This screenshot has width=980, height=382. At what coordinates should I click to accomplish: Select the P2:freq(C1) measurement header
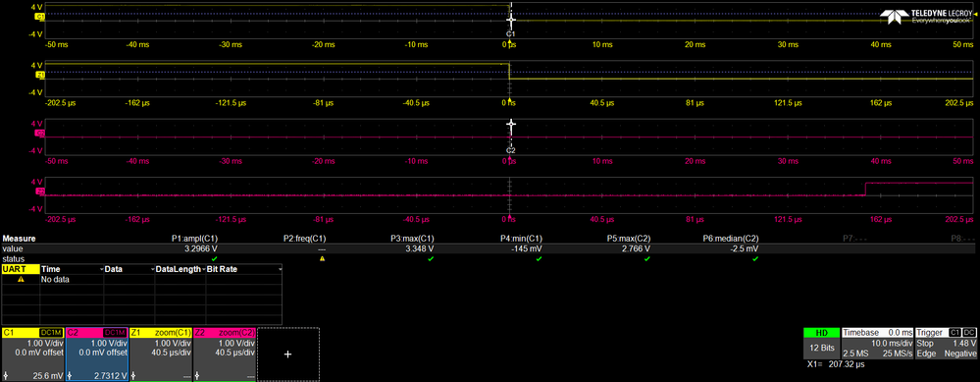click(304, 239)
